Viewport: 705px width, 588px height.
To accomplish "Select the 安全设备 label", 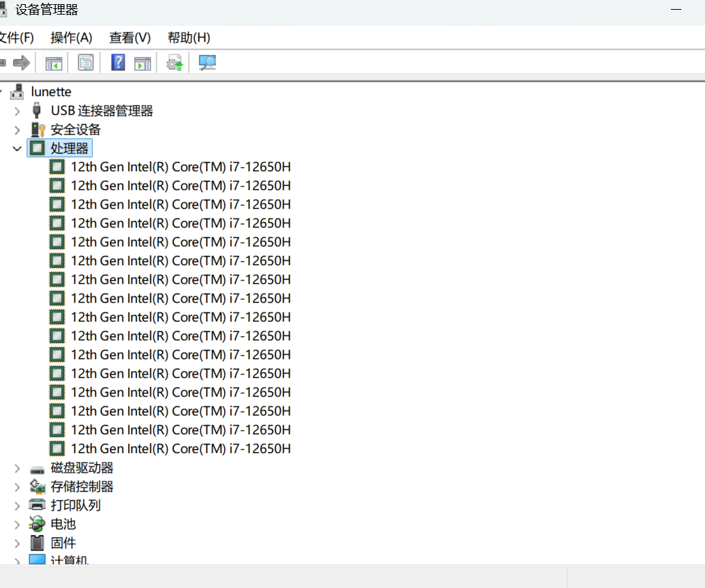I will coord(76,129).
